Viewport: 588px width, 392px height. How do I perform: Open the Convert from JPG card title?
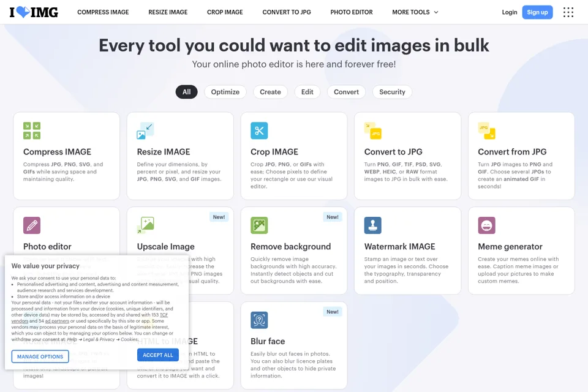pyautogui.click(x=512, y=152)
